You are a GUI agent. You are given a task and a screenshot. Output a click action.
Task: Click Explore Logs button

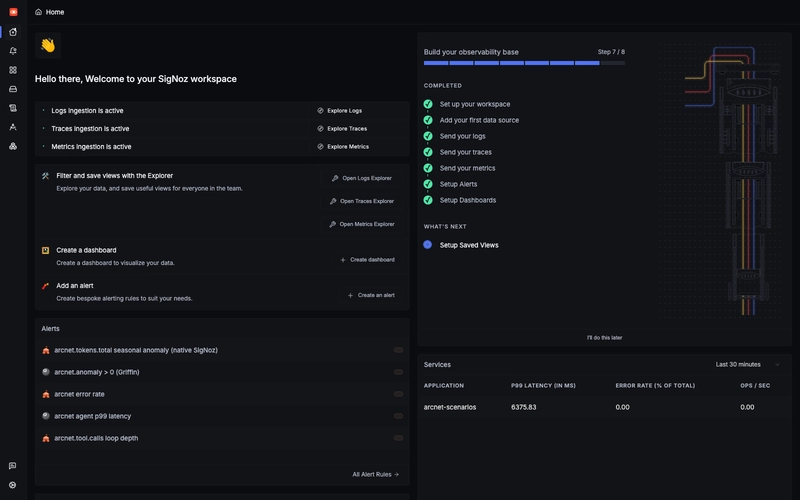[x=340, y=111]
